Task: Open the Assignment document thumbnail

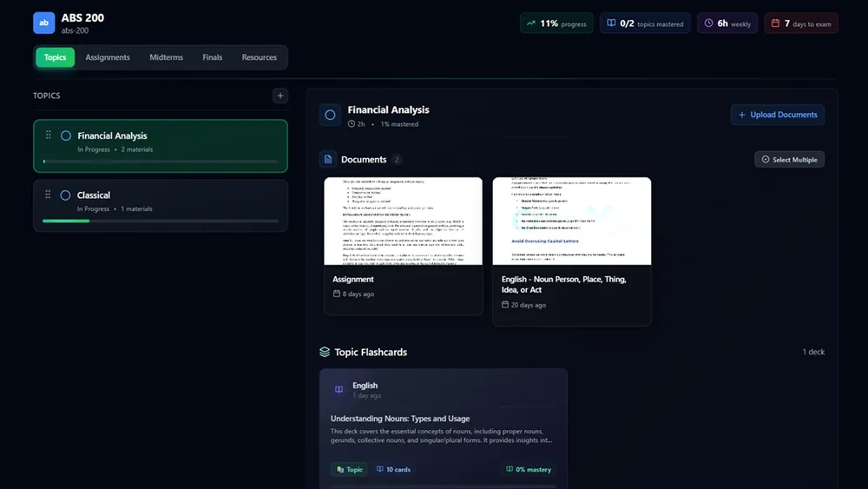Action: [403, 221]
